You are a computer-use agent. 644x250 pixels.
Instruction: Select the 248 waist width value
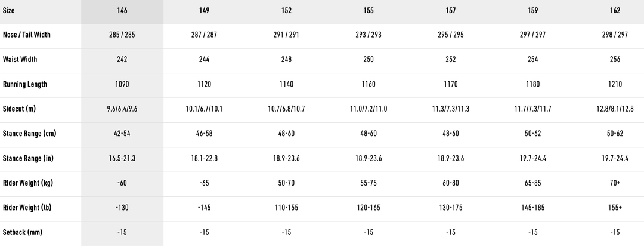point(286,60)
